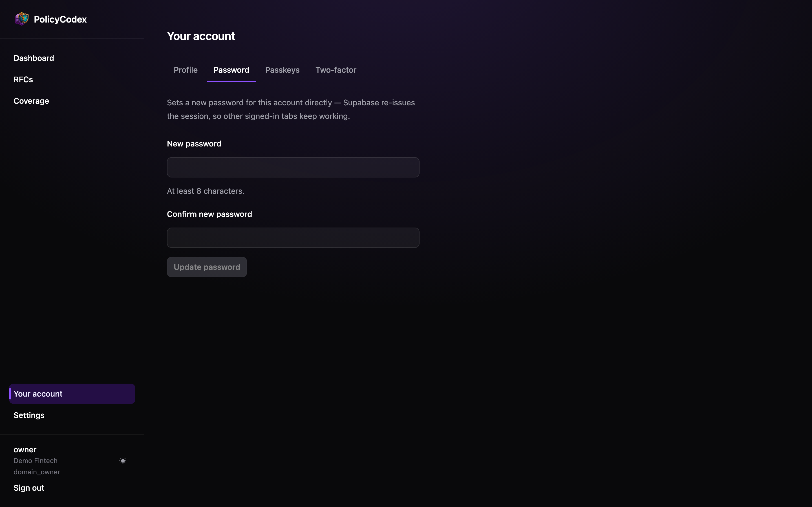The height and width of the screenshot is (507, 812).
Task: Focus the New password field
Action: 293,167
